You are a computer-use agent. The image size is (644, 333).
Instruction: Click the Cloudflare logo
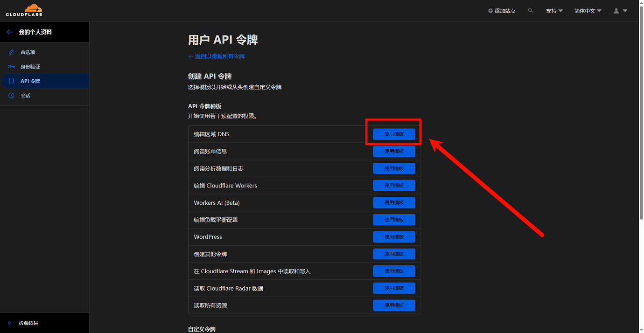pos(24,10)
